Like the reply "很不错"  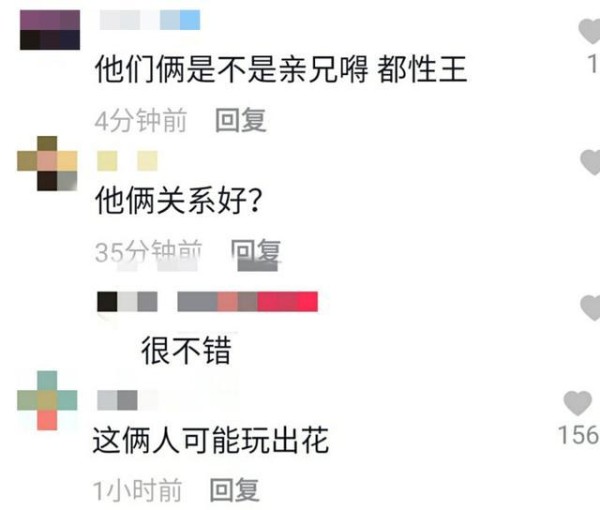coord(590,308)
